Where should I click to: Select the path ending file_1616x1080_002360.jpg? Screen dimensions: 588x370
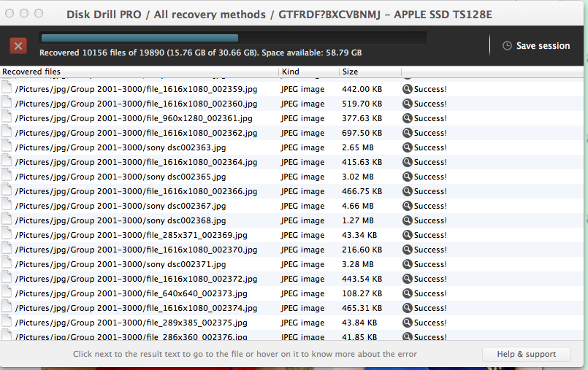[136, 104]
